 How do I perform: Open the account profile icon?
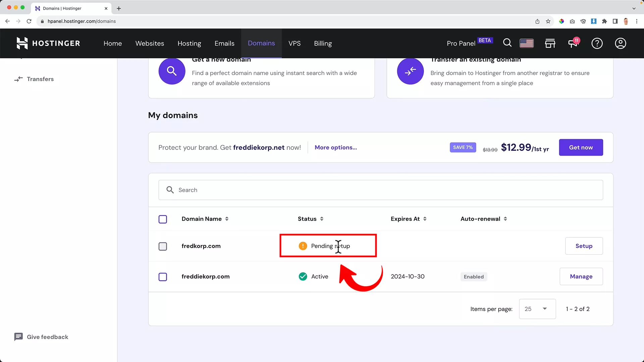pos(620,43)
